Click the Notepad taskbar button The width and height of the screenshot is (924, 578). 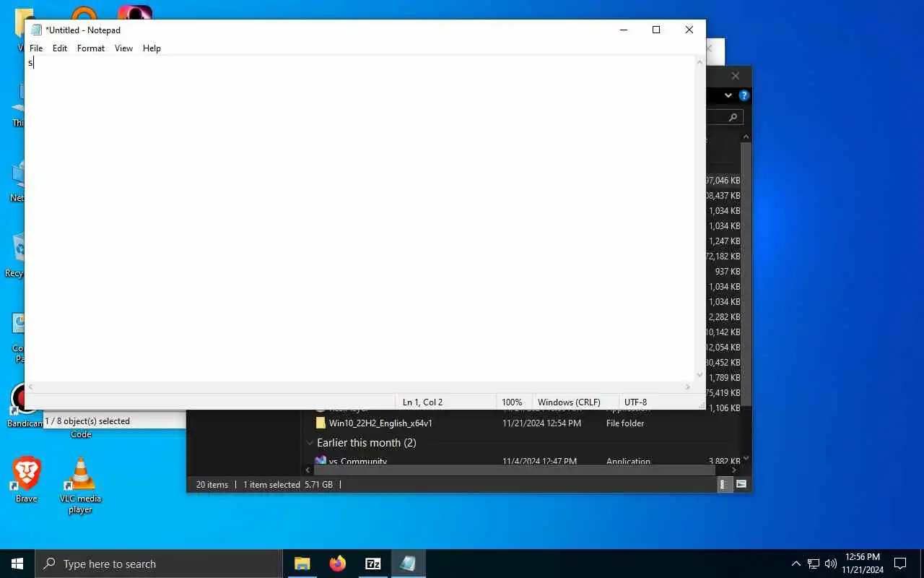(x=408, y=564)
